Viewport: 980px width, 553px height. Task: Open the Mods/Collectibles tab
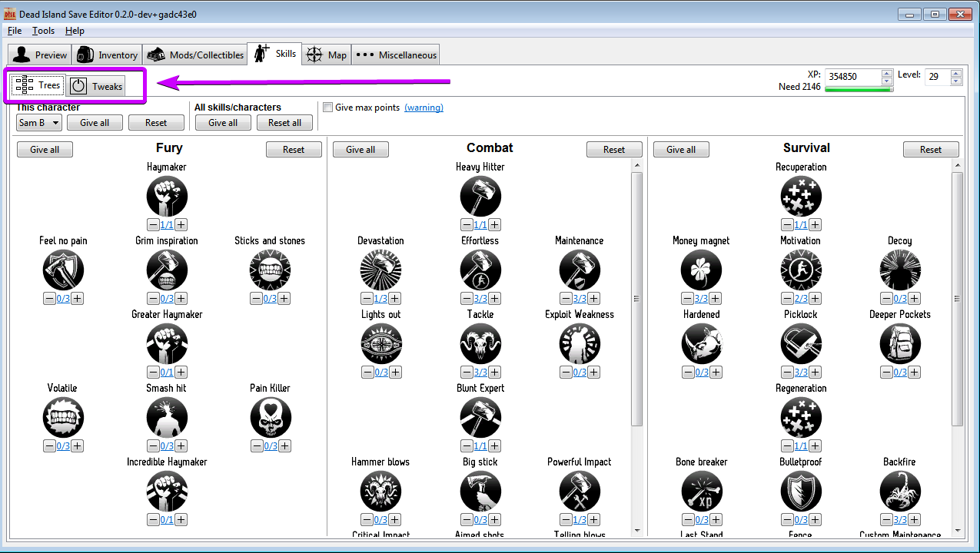point(195,55)
